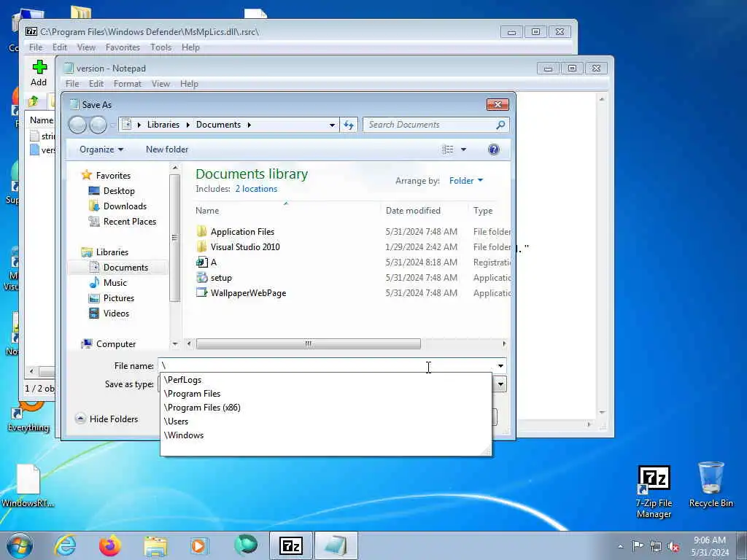The height and width of the screenshot is (560, 747).
Task: Open Downloads in Favorites pane
Action: click(x=125, y=206)
